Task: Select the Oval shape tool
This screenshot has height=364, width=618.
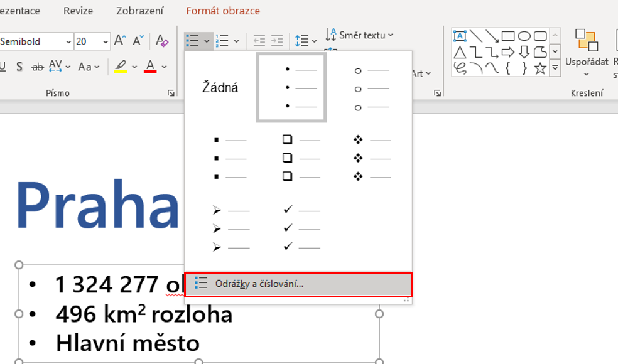Action: pos(523,36)
